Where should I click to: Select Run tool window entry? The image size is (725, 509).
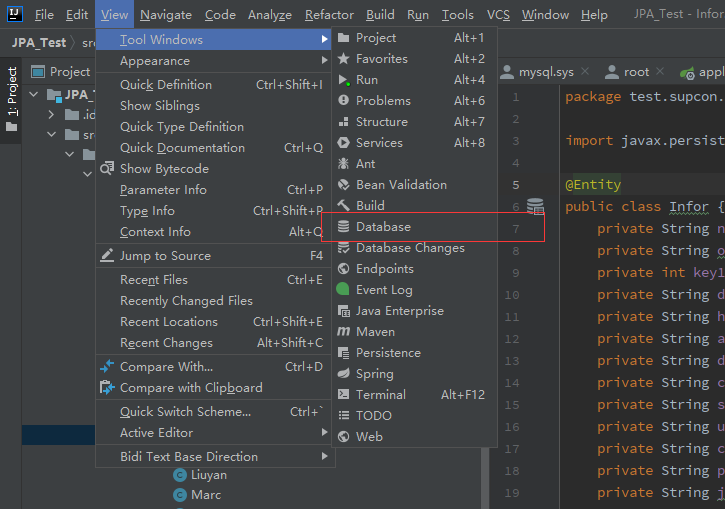tap(414, 80)
